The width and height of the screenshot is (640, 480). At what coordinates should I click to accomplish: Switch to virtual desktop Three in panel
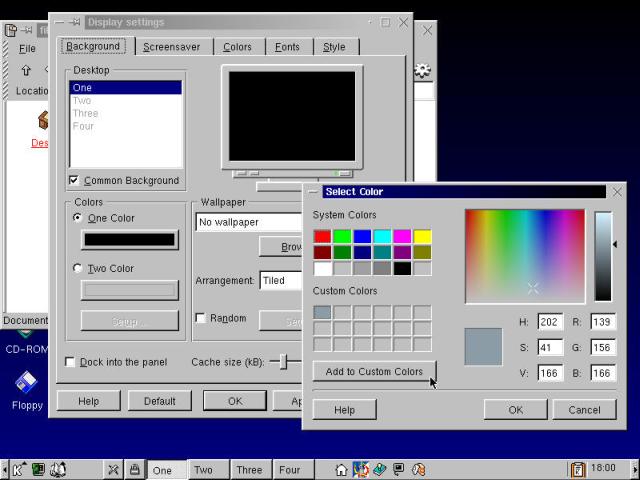coord(249,469)
